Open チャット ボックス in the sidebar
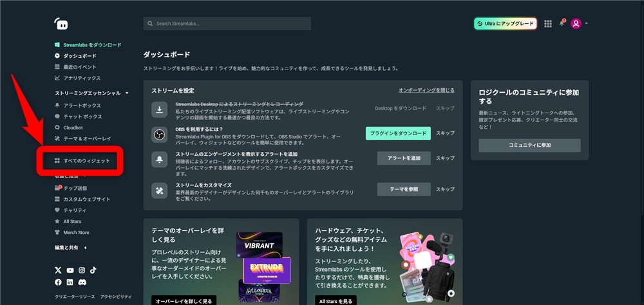The image size is (644, 305). [x=82, y=116]
